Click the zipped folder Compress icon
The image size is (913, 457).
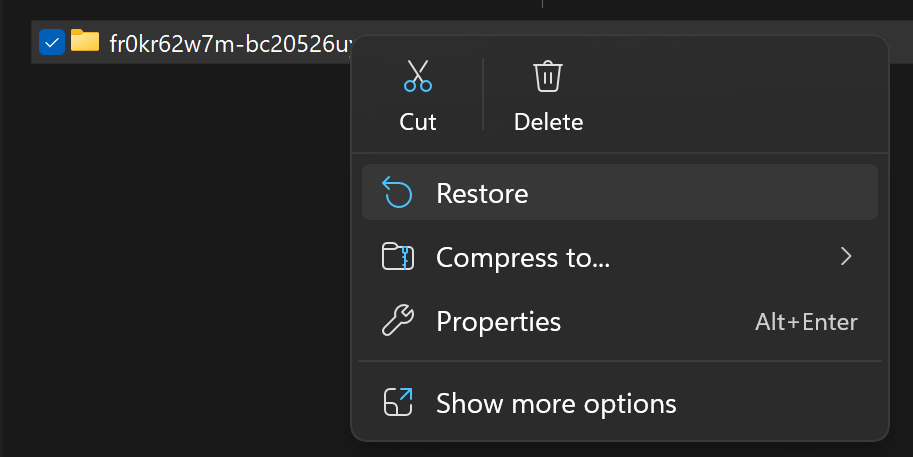click(x=398, y=258)
